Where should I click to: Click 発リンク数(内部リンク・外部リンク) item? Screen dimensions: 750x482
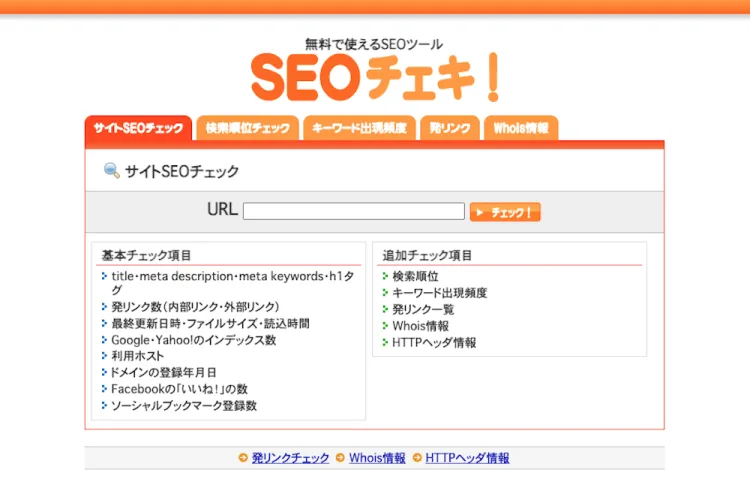click(x=195, y=307)
